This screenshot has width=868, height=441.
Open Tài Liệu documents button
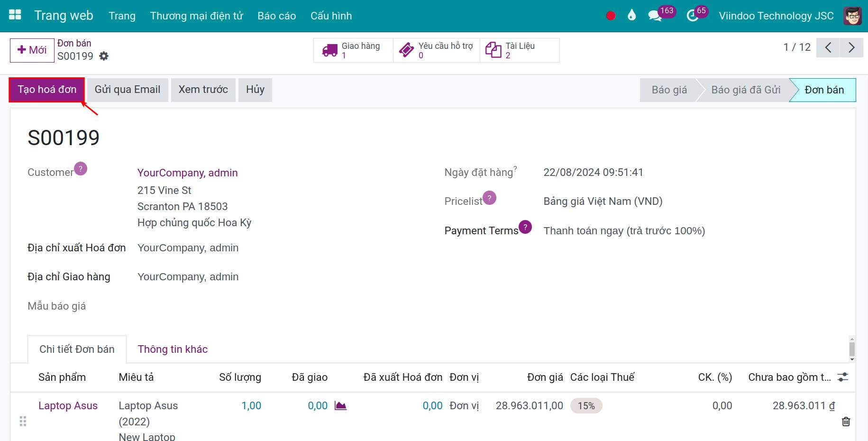point(520,50)
